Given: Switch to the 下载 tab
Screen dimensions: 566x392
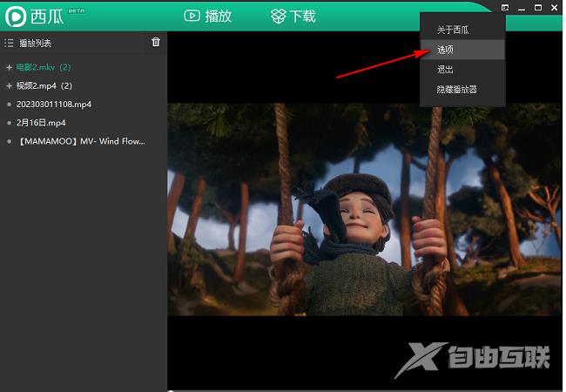Looking at the screenshot, I should click(293, 16).
